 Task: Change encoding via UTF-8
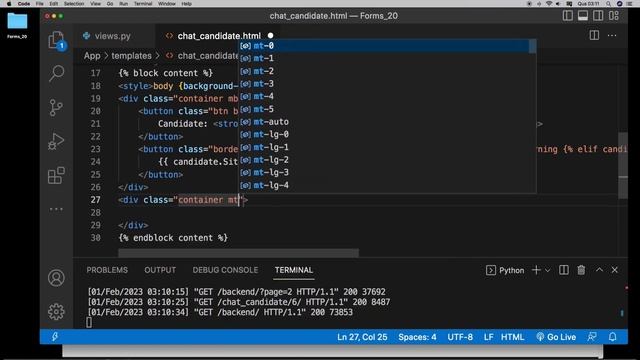pos(460,337)
